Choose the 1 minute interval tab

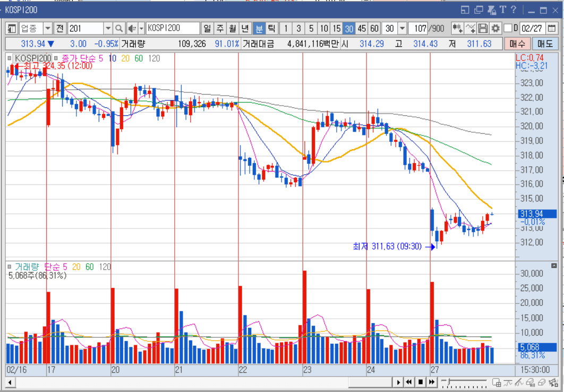click(x=286, y=28)
